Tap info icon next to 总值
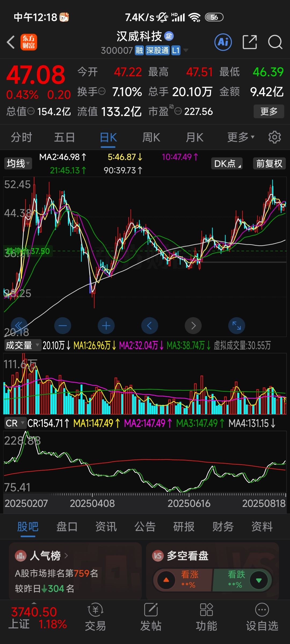The image size is (290, 644). click(x=31, y=111)
